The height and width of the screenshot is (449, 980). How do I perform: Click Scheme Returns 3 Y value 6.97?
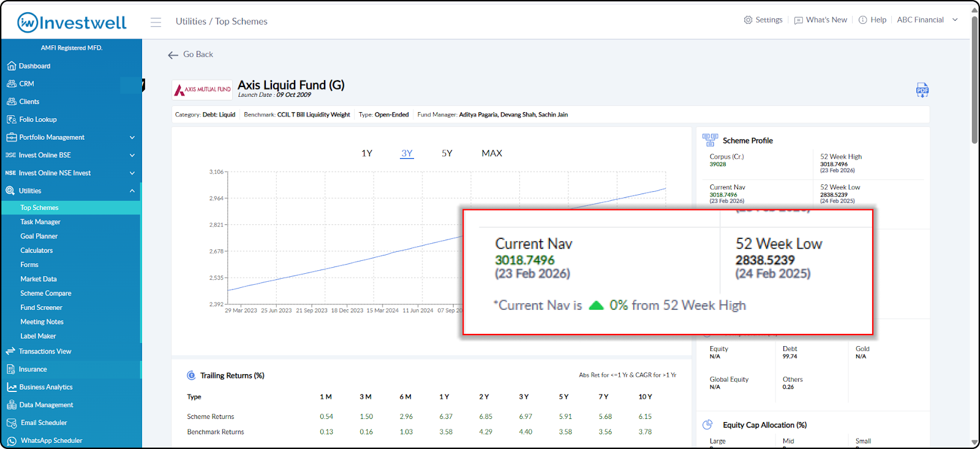(x=526, y=417)
